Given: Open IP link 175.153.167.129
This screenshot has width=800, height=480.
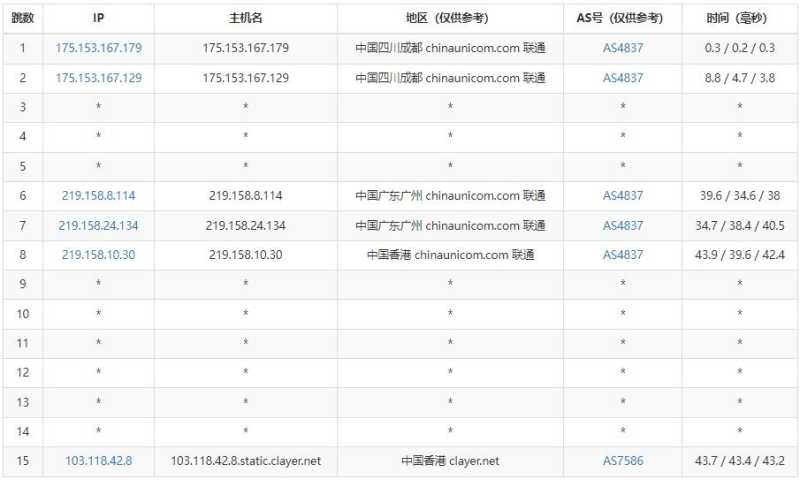Looking at the screenshot, I should pos(98,78).
